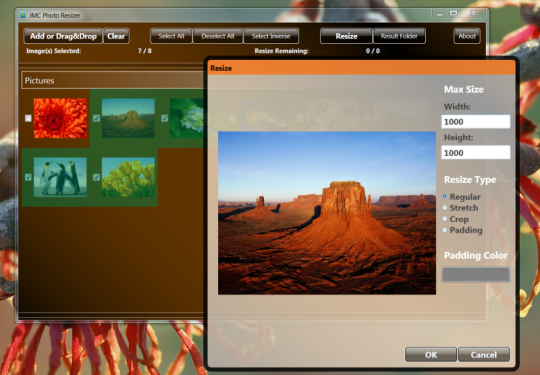Screen dimensions: 540x375
Task: Open the Result Folder
Action: [399, 36]
